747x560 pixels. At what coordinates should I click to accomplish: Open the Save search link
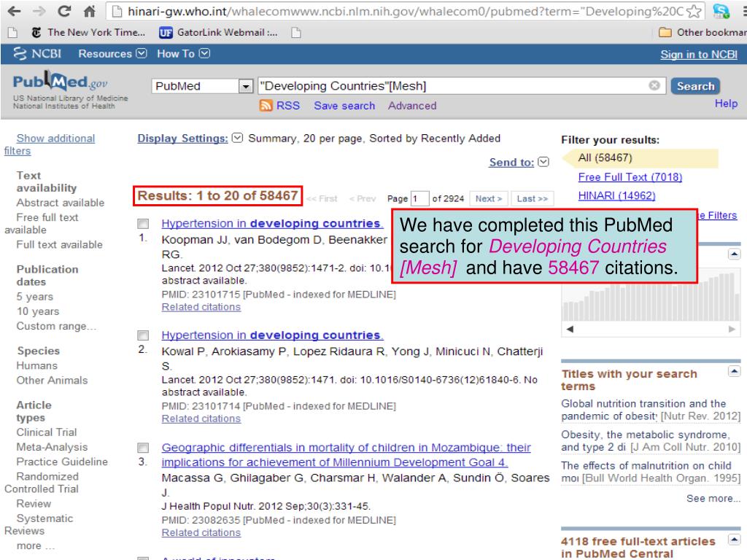point(344,106)
